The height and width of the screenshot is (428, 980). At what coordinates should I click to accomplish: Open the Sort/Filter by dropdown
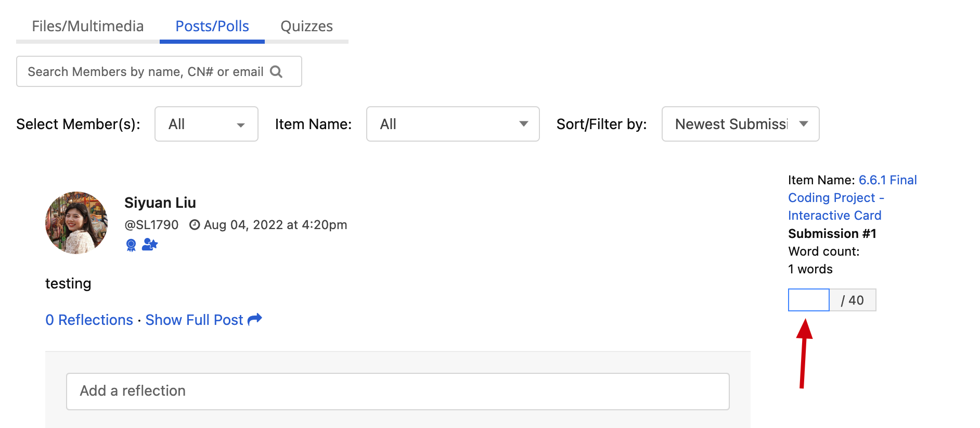(x=741, y=124)
